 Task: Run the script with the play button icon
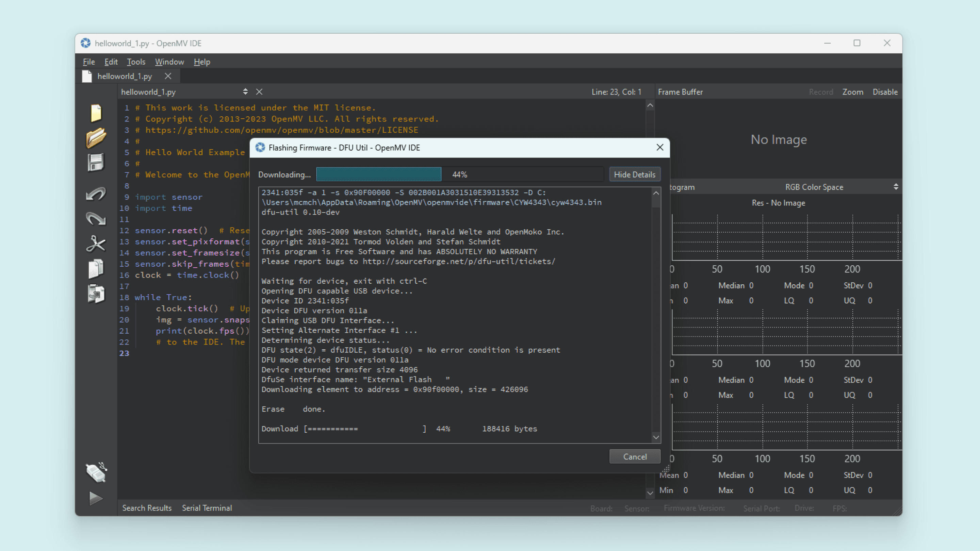[x=96, y=498]
